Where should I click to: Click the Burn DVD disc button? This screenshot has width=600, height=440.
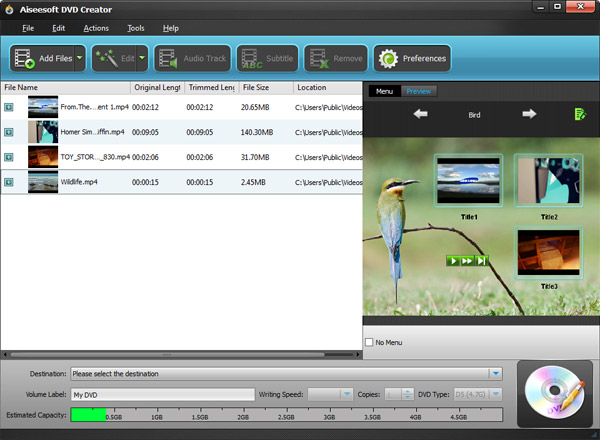(x=554, y=393)
